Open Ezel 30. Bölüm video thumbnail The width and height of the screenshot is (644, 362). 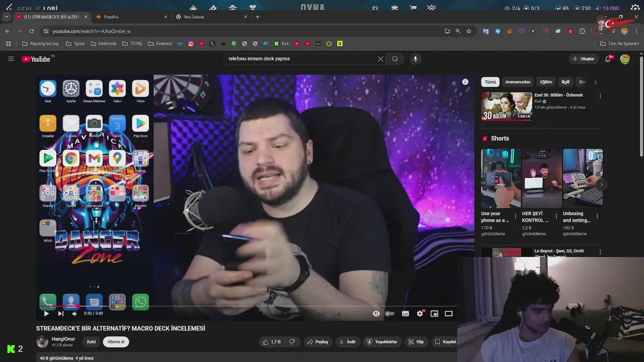(x=507, y=106)
